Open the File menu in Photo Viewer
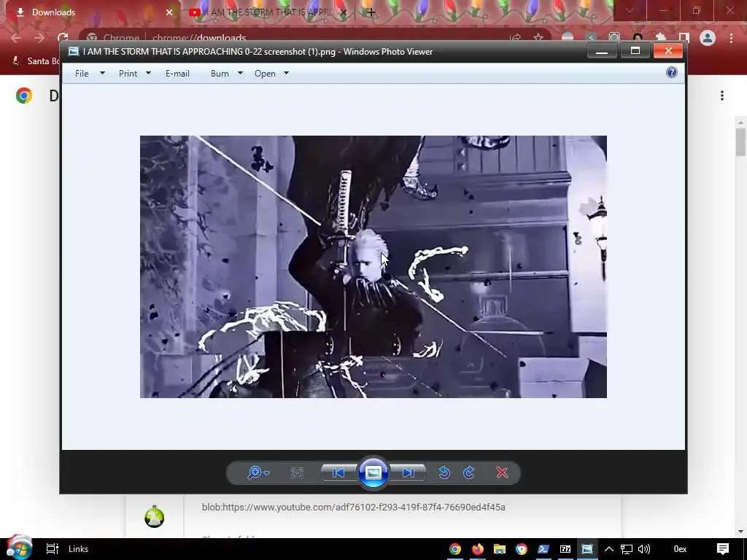 (82, 74)
